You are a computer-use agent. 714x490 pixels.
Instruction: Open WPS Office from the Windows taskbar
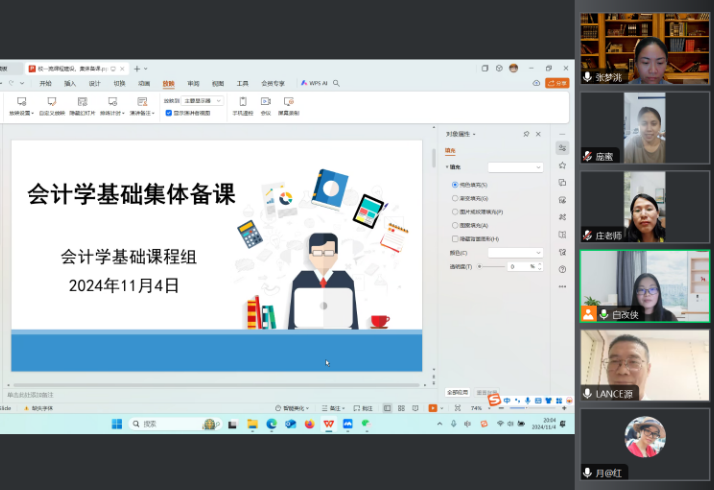328,424
